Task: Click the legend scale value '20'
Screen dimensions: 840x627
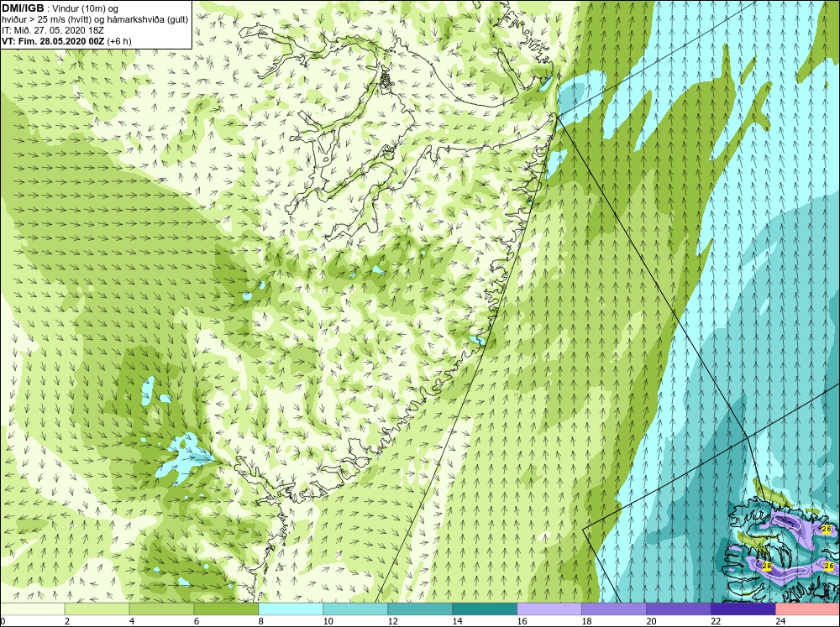Action: pyautogui.click(x=651, y=621)
